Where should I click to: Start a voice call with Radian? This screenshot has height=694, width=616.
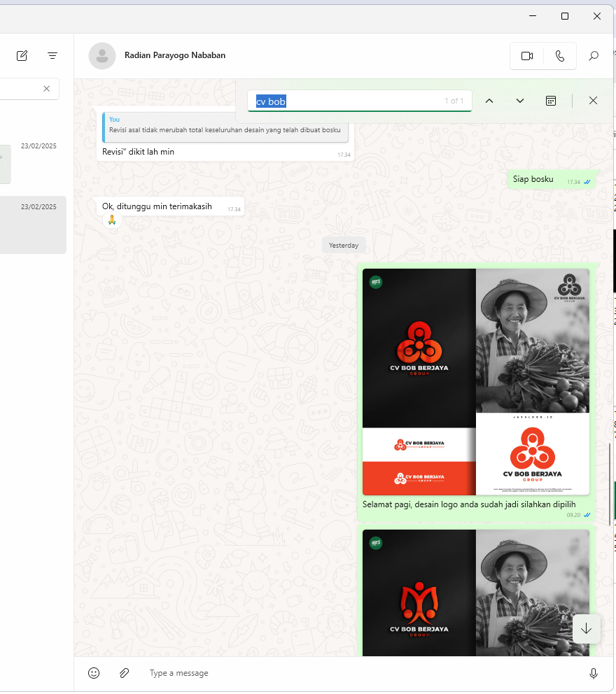tap(560, 56)
